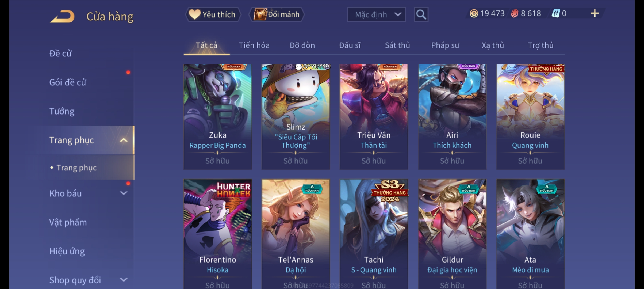Collapse the Trang phục sidebar section
The height and width of the screenshot is (289, 644).
(x=124, y=140)
